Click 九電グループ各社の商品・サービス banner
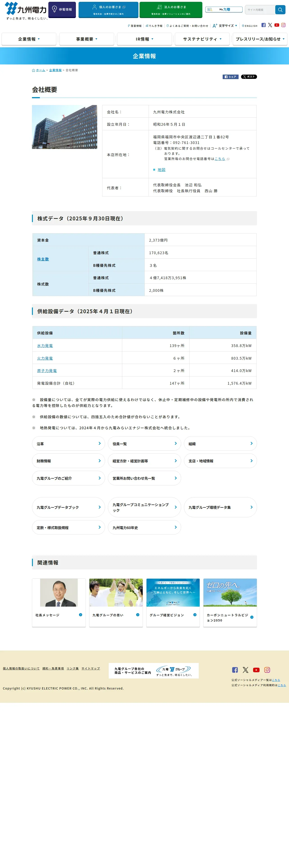Viewport: 289px width, 868px height. (154, 671)
